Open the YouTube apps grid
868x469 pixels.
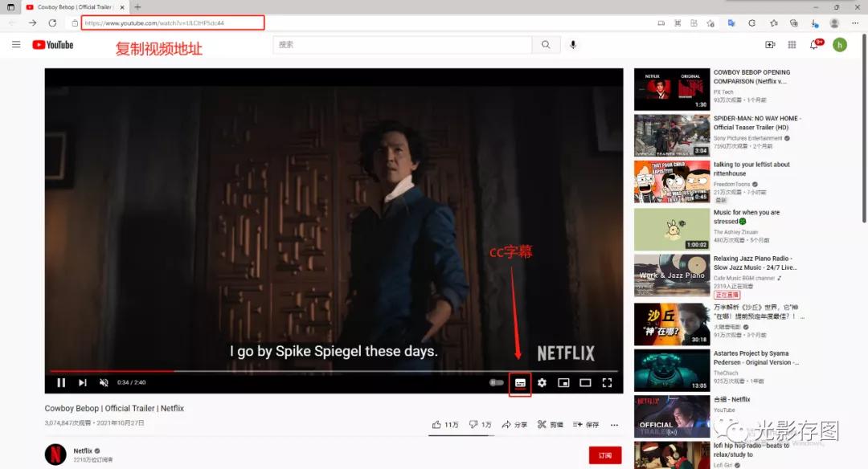pyautogui.click(x=792, y=45)
